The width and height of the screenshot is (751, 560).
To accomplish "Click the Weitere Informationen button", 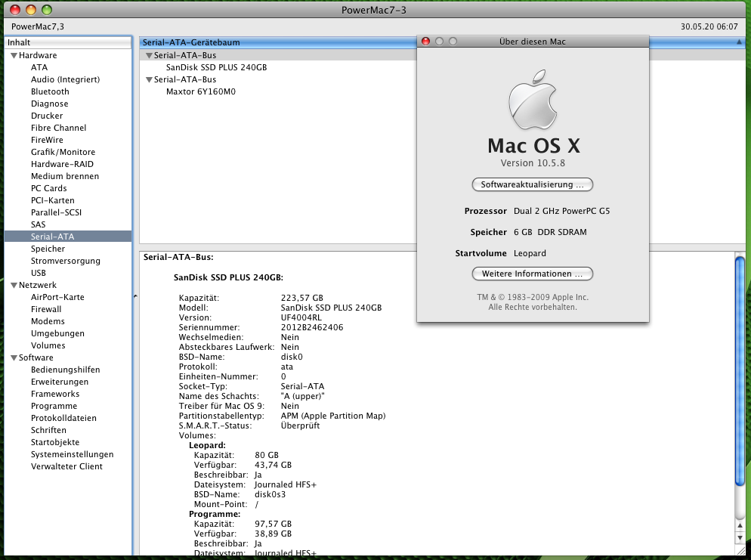I will (x=532, y=274).
